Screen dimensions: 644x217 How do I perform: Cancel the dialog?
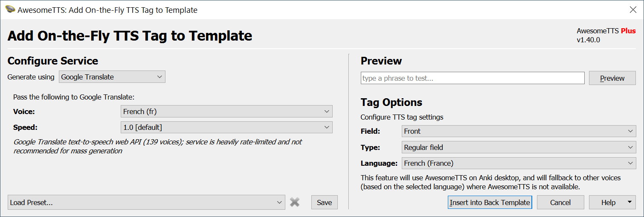click(x=560, y=202)
